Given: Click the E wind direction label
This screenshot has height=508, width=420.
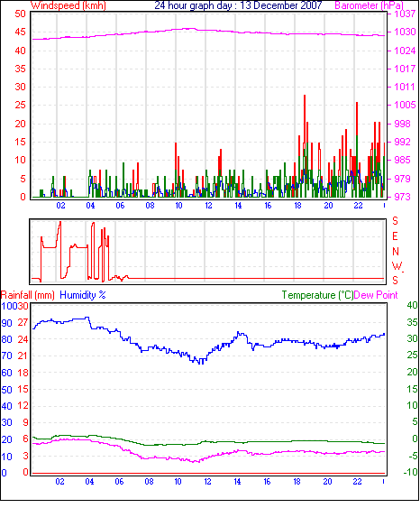Looking at the screenshot, I should tap(395, 236).
